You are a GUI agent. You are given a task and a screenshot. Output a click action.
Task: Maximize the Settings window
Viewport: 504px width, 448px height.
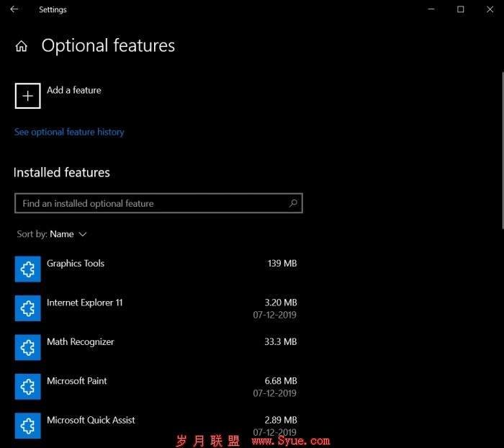coord(461,9)
